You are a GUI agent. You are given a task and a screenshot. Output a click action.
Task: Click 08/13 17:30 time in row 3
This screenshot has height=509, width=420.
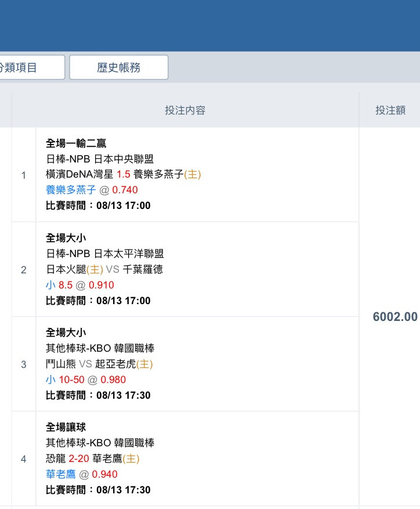click(124, 395)
